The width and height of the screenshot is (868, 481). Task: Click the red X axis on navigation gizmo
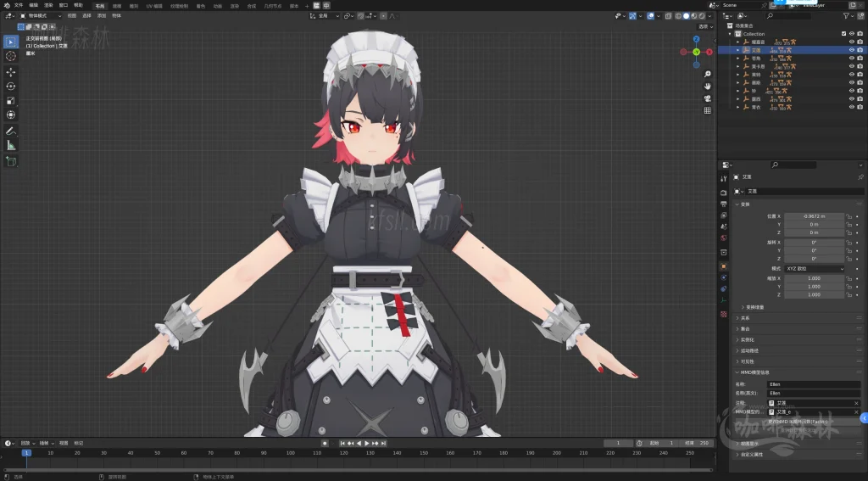coord(709,52)
